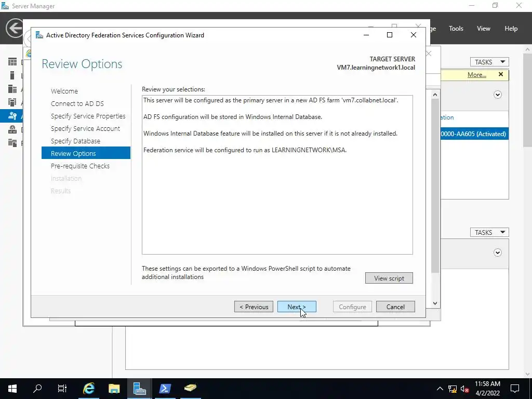Open the Specify Service Account step
Screen dimensions: 532x399
click(85, 129)
